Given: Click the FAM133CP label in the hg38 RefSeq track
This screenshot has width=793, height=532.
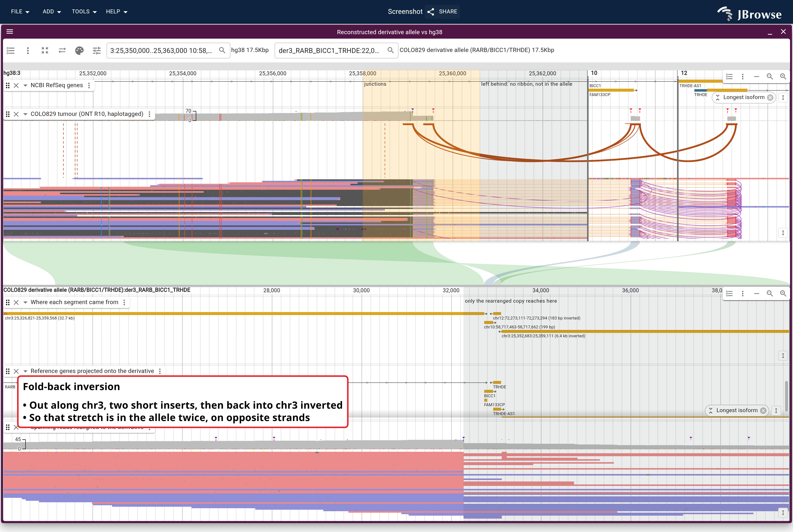Looking at the screenshot, I should pyautogui.click(x=600, y=95).
